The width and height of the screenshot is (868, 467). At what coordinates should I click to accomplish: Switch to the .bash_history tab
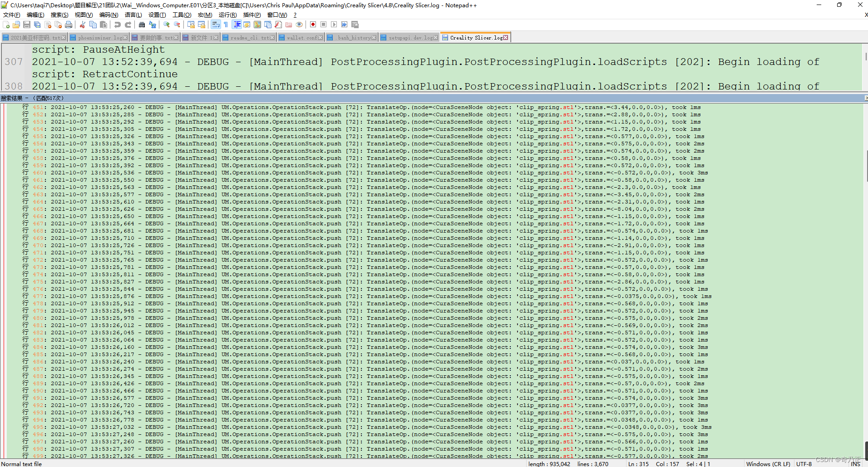(x=351, y=38)
